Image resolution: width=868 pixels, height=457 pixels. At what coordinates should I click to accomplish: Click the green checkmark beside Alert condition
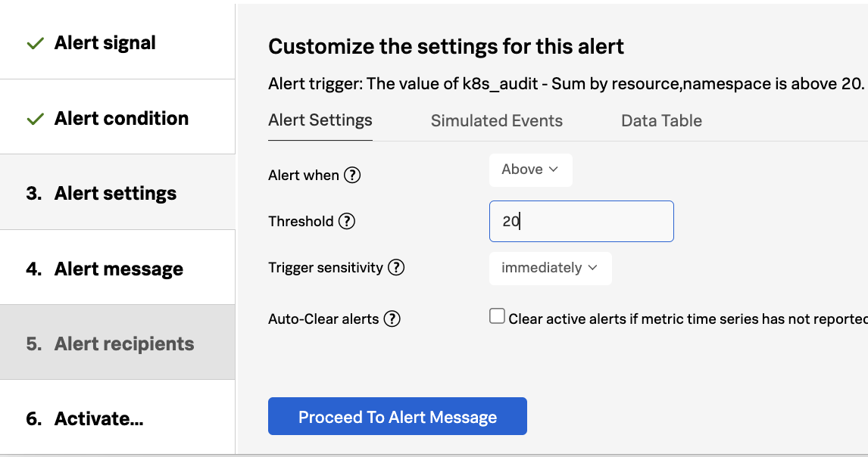pyautogui.click(x=35, y=120)
